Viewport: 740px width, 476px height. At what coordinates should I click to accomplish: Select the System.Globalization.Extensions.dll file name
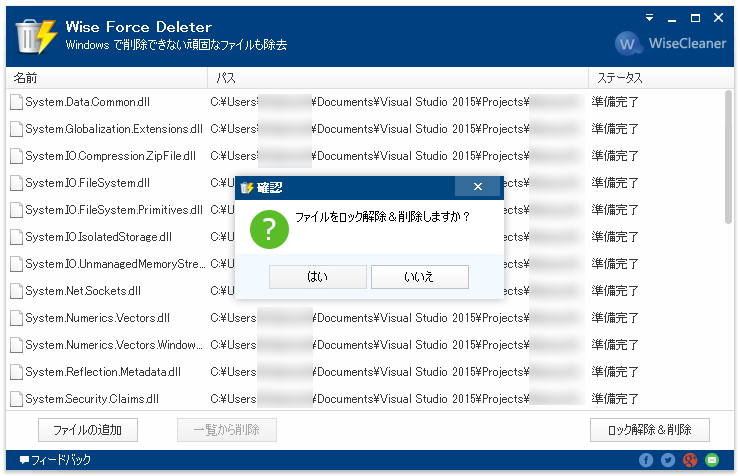pos(114,129)
